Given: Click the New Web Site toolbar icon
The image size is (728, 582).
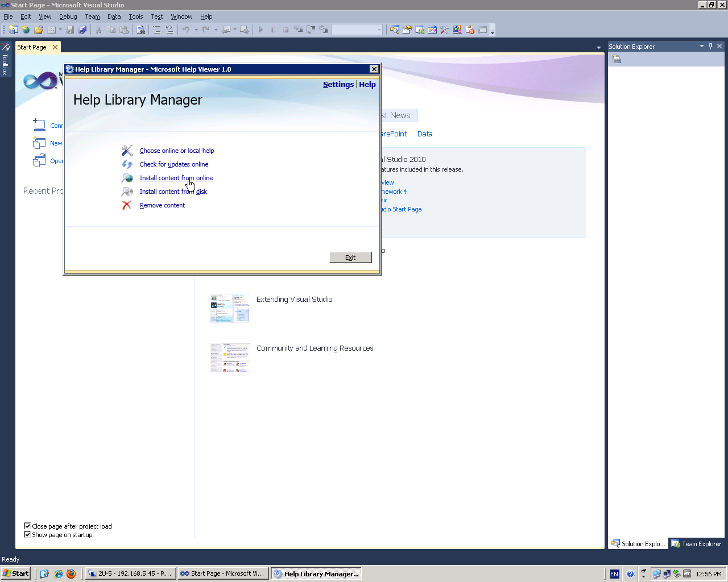Looking at the screenshot, I should [26, 30].
